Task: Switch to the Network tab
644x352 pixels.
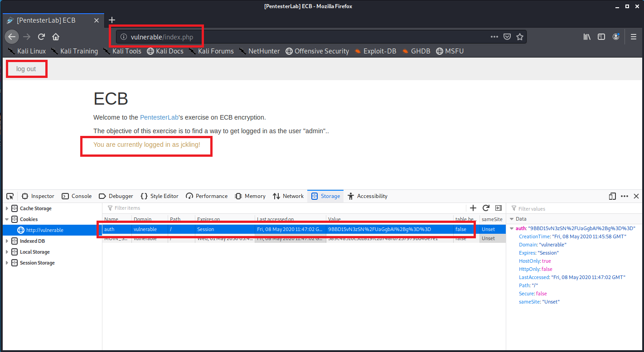Action: click(x=288, y=196)
